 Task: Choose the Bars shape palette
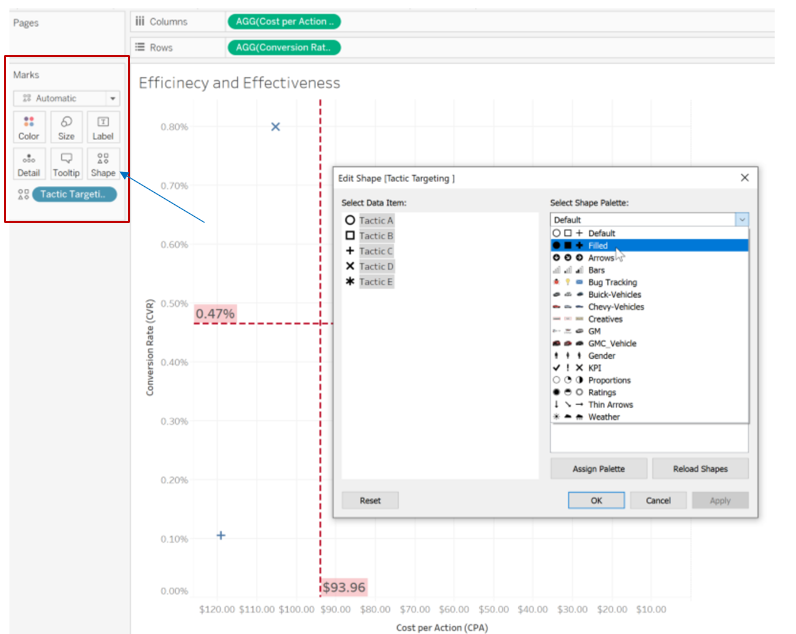pyautogui.click(x=649, y=270)
